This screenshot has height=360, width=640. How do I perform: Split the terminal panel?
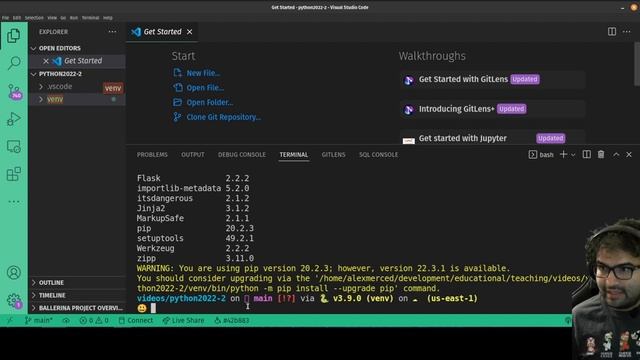tap(587, 154)
